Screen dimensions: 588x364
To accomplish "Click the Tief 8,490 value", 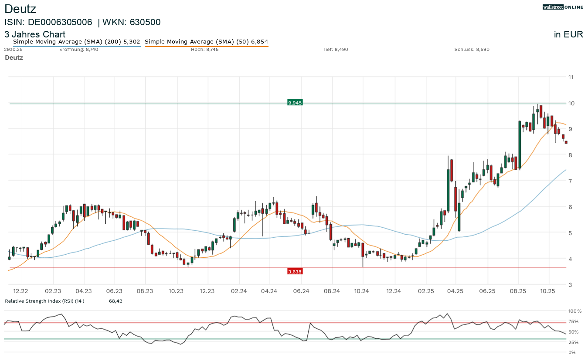I will pyautogui.click(x=335, y=50).
